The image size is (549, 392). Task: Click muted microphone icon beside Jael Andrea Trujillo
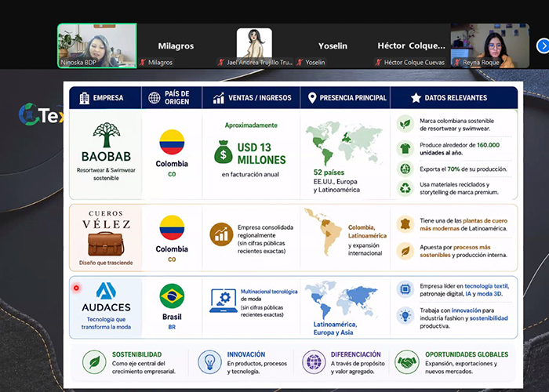[221, 62]
